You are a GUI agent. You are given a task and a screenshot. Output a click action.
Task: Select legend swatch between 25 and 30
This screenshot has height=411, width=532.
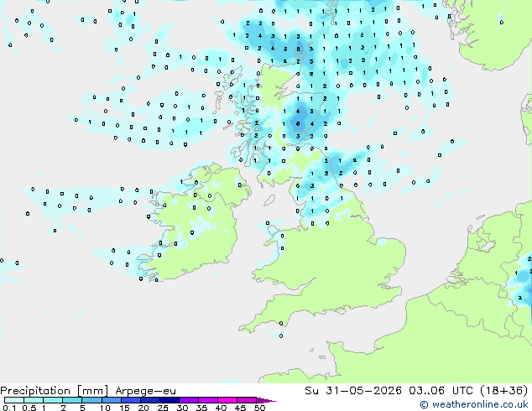170,400
